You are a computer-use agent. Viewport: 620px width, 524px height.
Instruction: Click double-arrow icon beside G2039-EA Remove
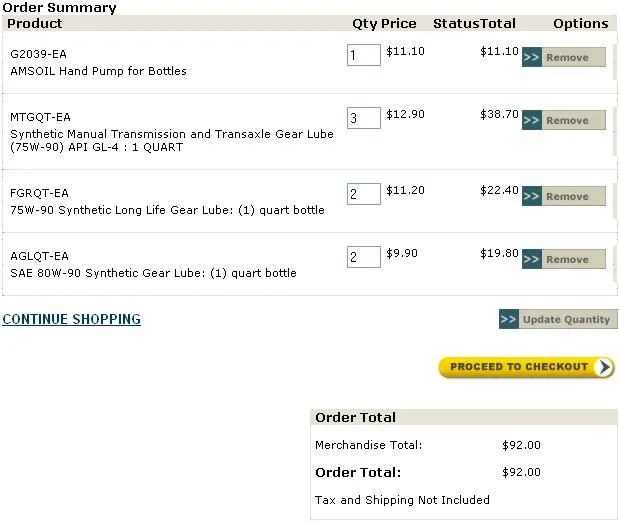532,58
